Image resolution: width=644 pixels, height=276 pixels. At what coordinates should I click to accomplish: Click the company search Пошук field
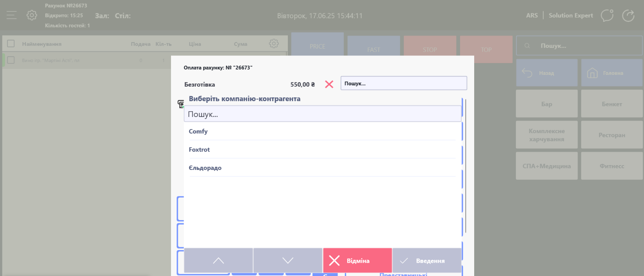tap(322, 114)
